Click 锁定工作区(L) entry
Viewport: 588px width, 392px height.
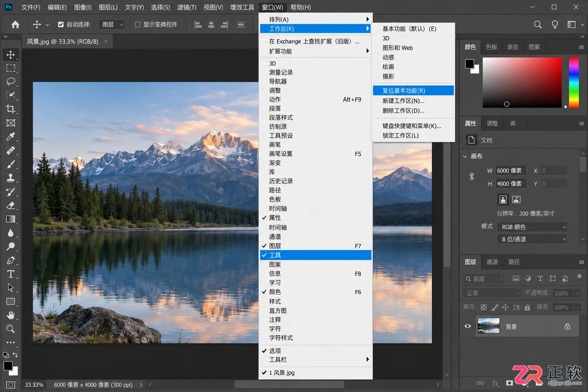pos(413,136)
